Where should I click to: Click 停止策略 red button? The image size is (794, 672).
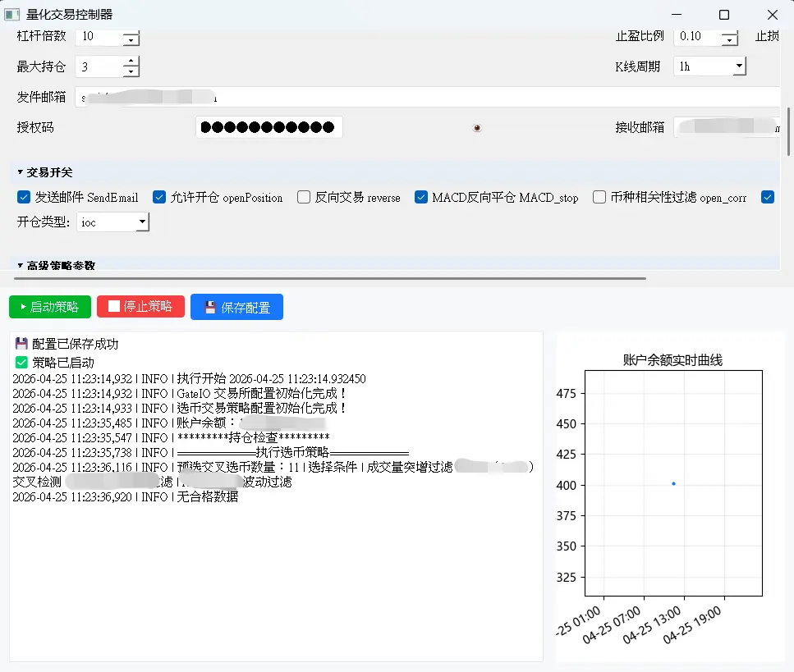point(140,307)
